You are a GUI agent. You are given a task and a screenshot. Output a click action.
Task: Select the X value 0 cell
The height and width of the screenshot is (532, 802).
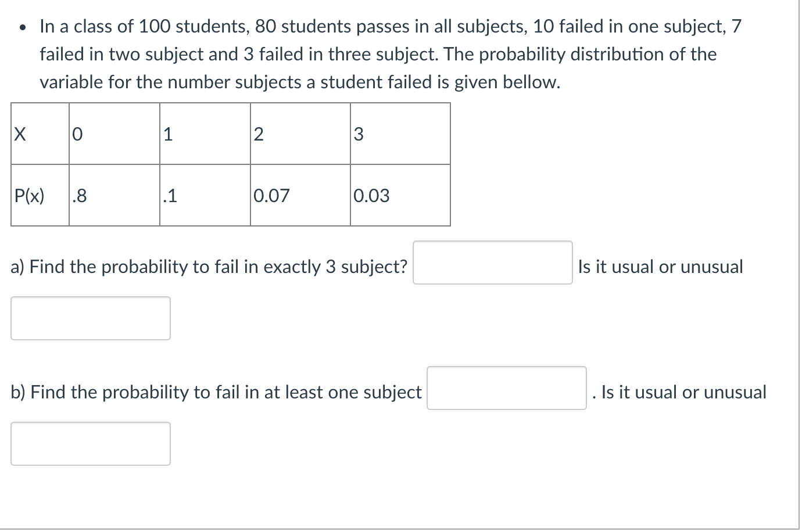(x=114, y=134)
